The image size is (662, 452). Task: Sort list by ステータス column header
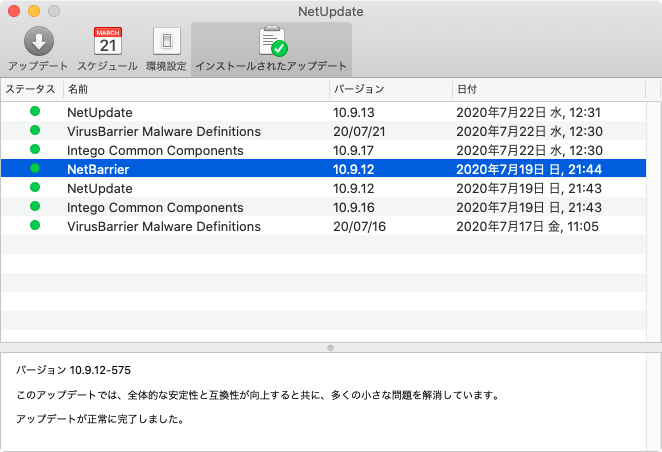(x=32, y=89)
